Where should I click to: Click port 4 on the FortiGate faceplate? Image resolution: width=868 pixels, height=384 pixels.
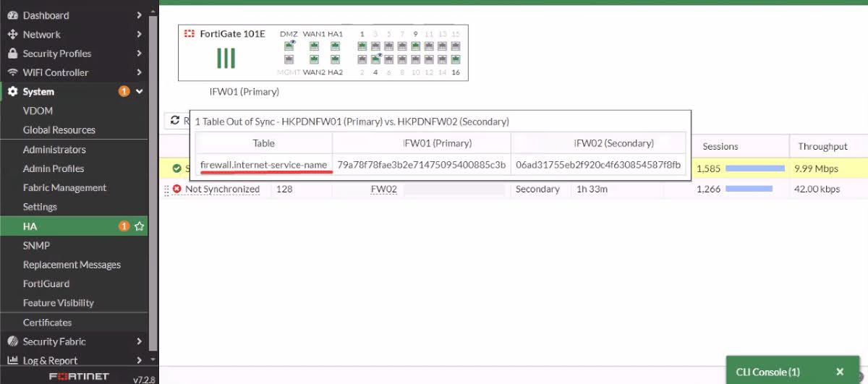click(375, 59)
